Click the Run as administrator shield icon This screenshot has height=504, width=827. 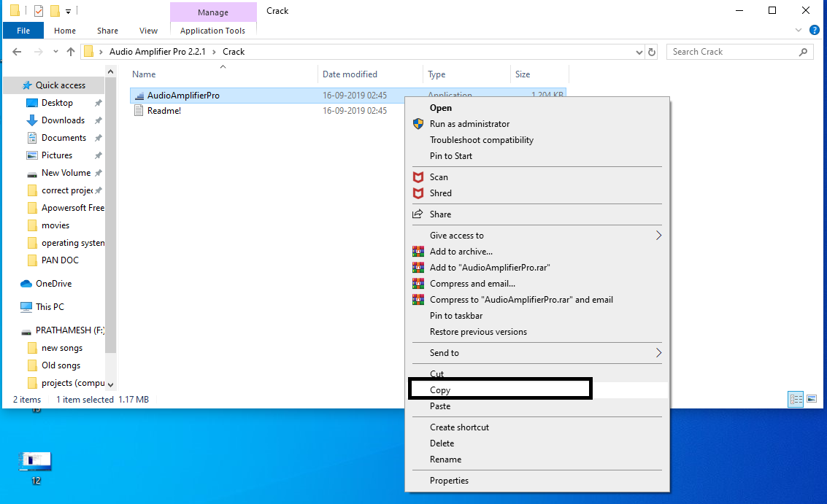click(x=418, y=124)
